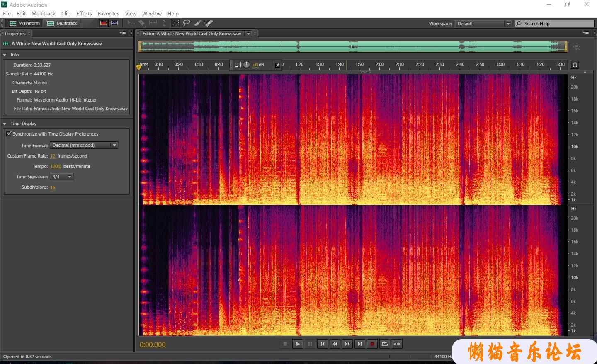Edit the Custom Frame Rate value 12
Screen dimensions: 597x364
53,156
